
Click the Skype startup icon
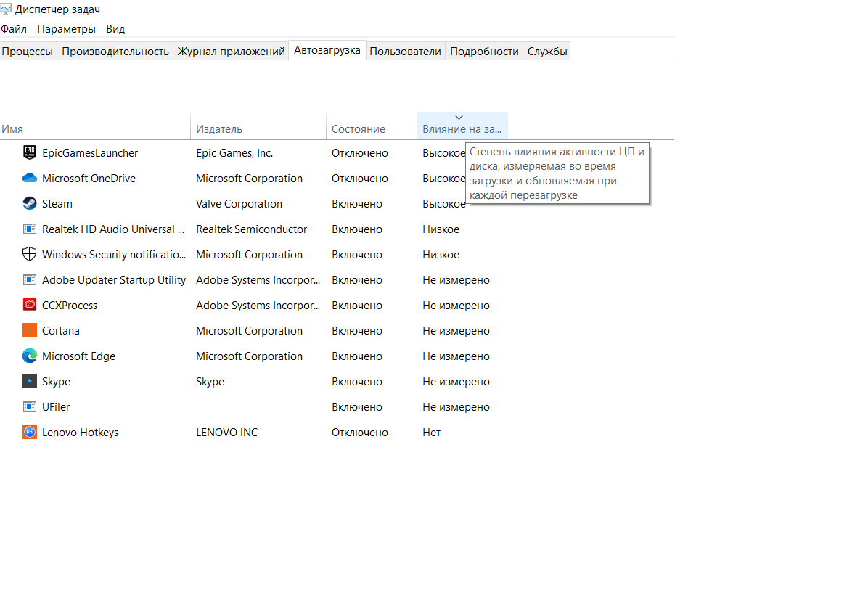tap(29, 382)
